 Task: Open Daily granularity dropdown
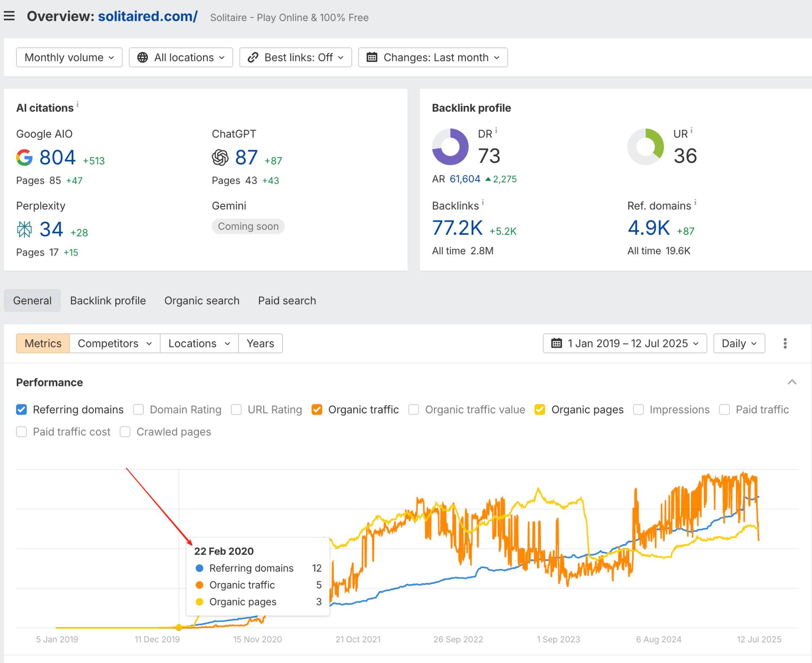click(x=739, y=344)
